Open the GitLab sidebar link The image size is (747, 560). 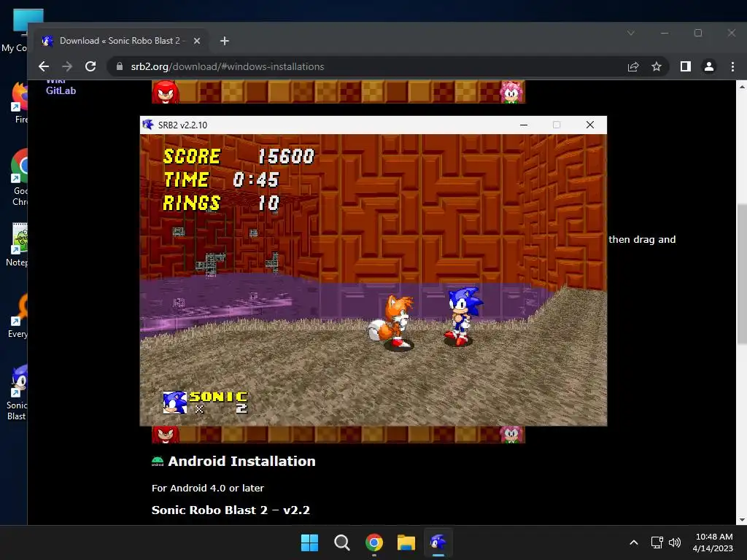tap(61, 90)
